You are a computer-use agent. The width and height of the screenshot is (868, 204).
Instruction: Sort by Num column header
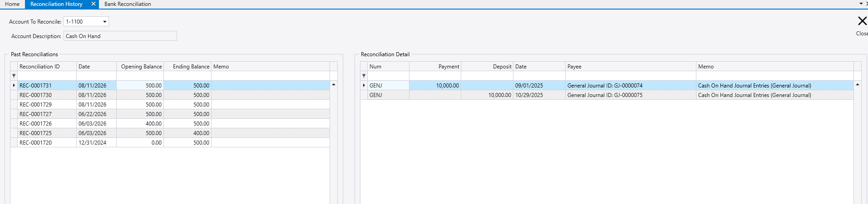(x=388, y=67)
